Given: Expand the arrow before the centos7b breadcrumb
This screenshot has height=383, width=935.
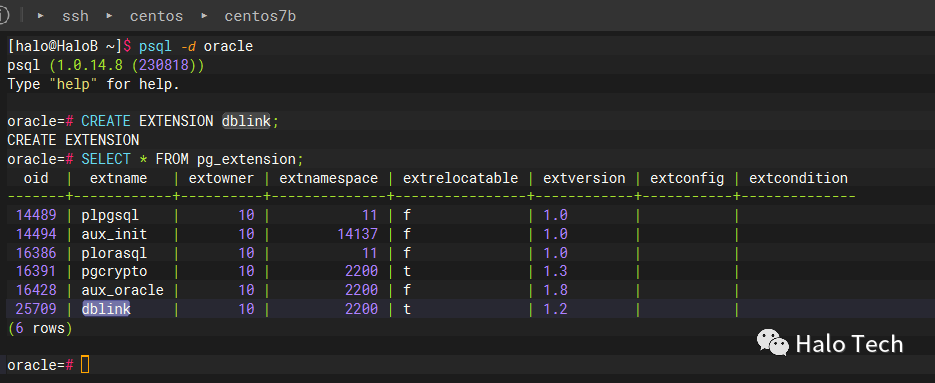Looking at the screenshot, I should (x=204, y=16).
